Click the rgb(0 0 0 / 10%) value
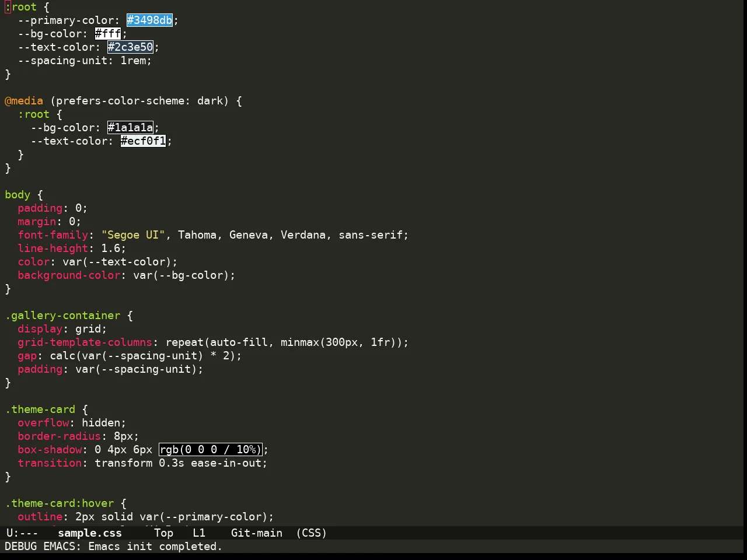 click(211, 450)
